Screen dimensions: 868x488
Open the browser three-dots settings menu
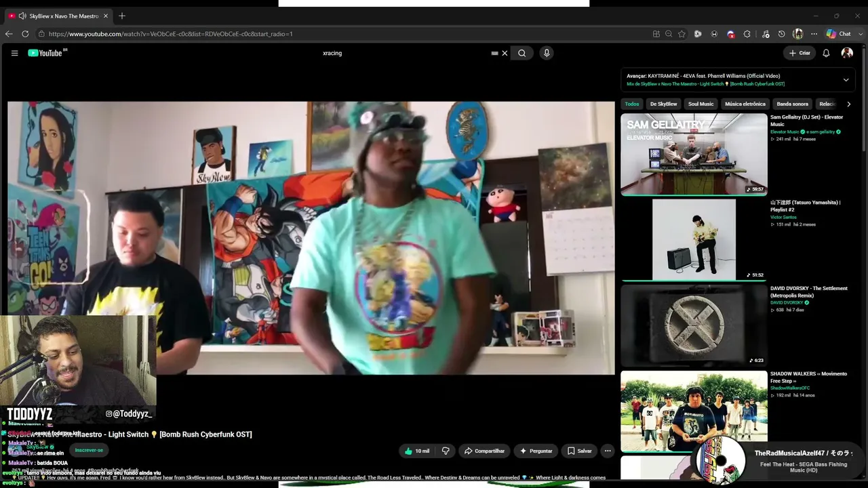coord(814,34)
